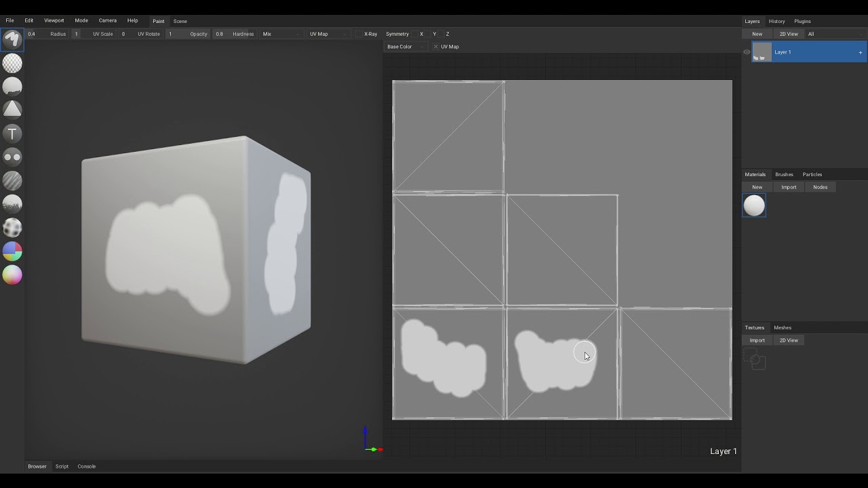Image resolution: width=868 pixels, height=488 pixels.
Task: Select the Brush tool
Action: [x=12, y=39]
